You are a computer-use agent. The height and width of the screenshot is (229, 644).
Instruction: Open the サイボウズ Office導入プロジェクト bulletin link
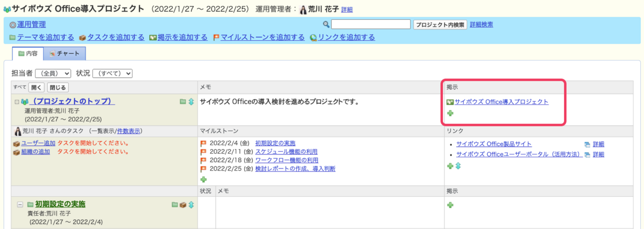[501, 101]
